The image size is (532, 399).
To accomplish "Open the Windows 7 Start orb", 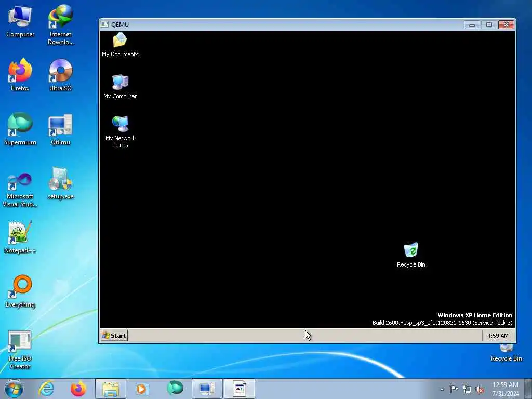I will click(x=14, y=389).
